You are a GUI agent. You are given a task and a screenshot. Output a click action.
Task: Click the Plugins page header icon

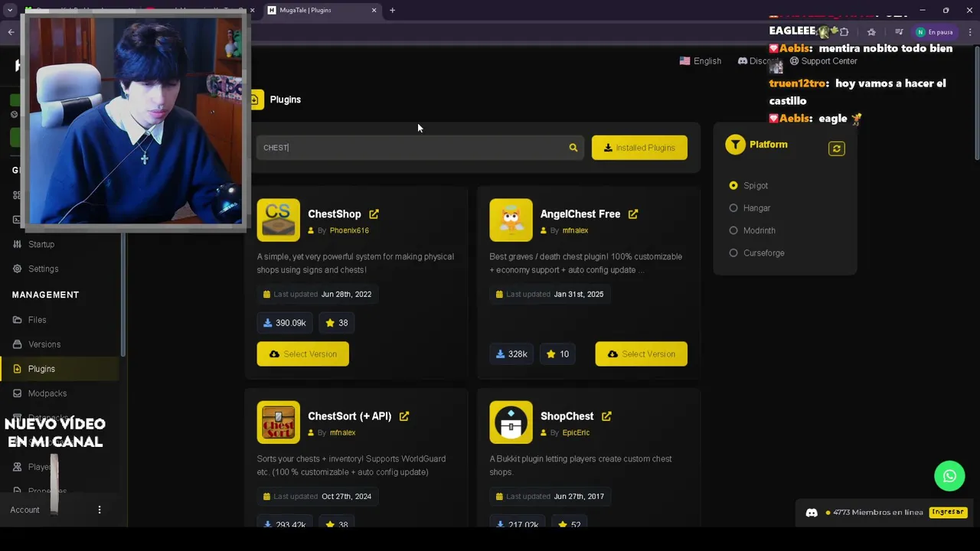tap(255, 99)
